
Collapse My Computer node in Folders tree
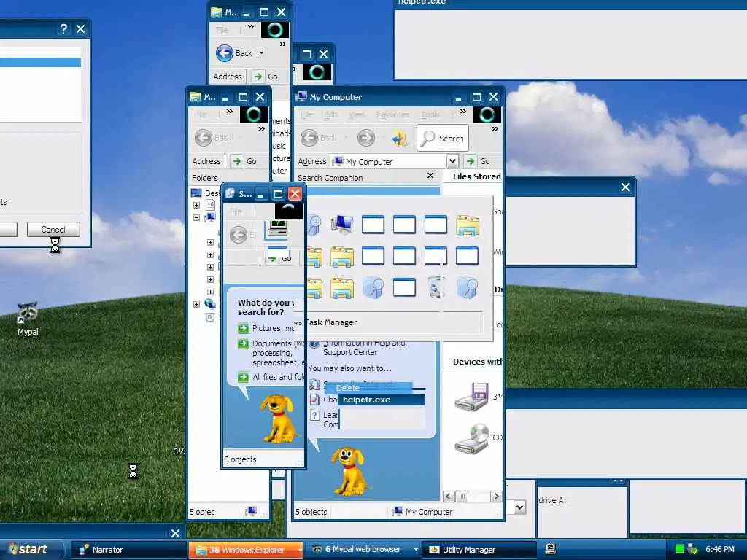(x=196, y=217)
